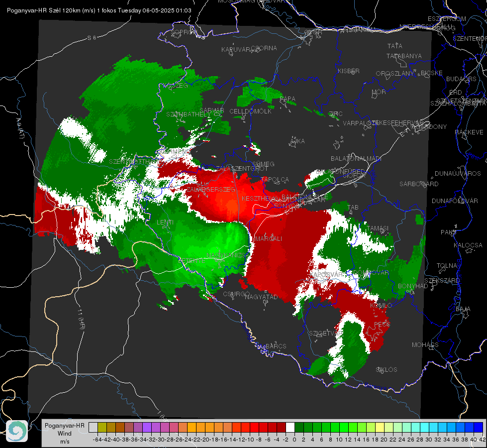Click the BAJA city label
Image resolution: width=487 pixels, height=448 pixels.
[x=463, y=309]
